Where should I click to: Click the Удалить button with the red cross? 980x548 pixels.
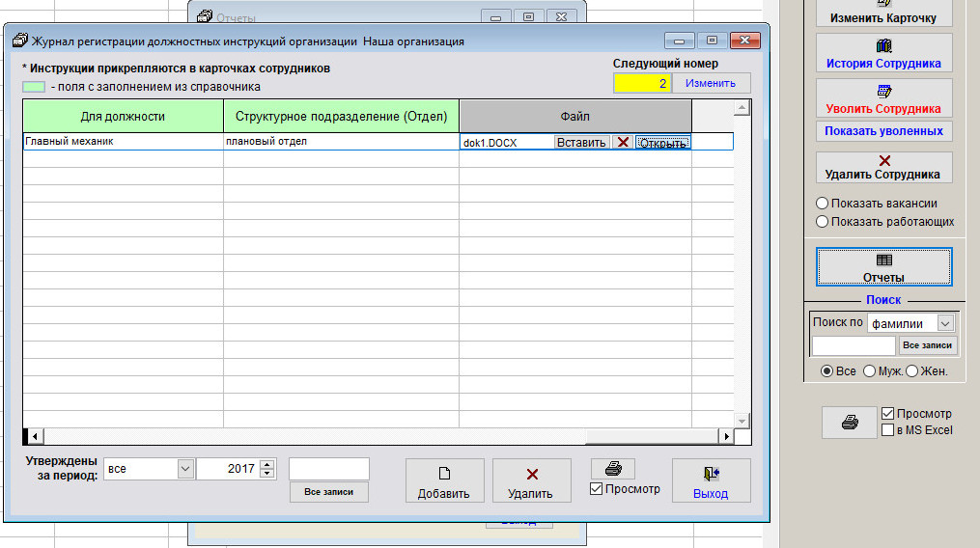pyautogui.click(x=531, y=480)
